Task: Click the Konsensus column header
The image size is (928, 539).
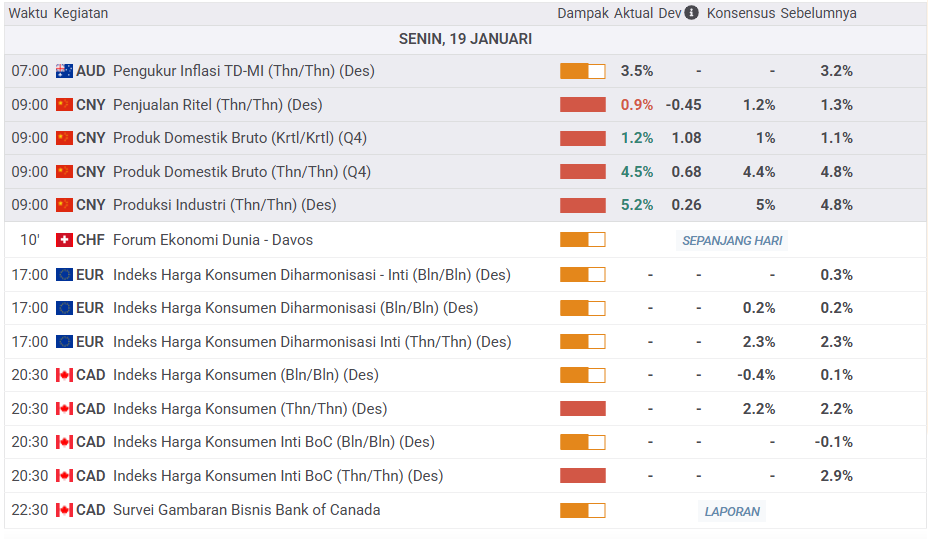Action: [x=740, y=14]
